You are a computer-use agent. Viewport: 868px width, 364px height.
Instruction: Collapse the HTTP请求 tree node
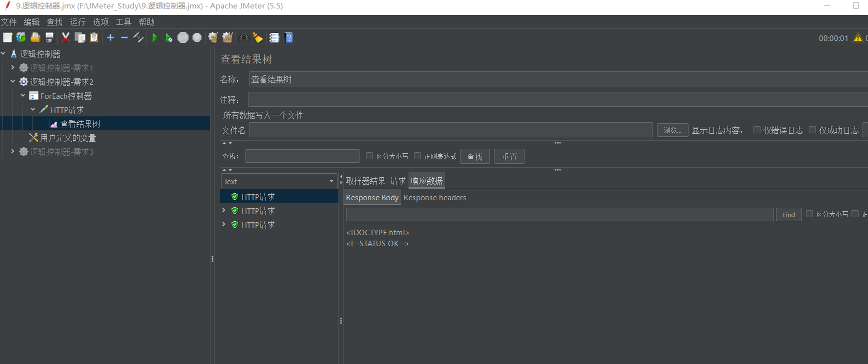pyautogui.click(x=32, y=109)
